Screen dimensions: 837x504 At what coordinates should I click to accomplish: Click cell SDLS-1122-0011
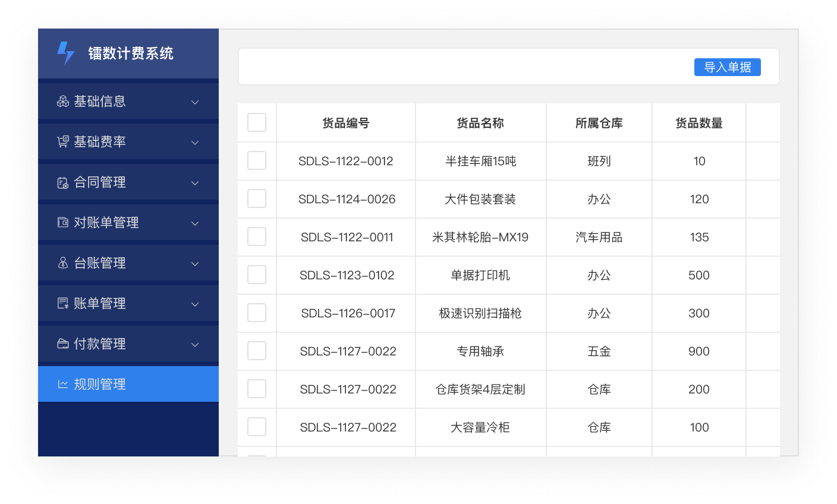coord(347,237)
